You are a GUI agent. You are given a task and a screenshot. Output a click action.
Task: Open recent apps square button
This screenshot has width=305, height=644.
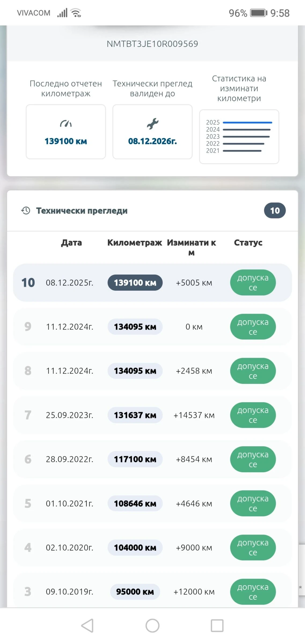[x=217, y=626]
